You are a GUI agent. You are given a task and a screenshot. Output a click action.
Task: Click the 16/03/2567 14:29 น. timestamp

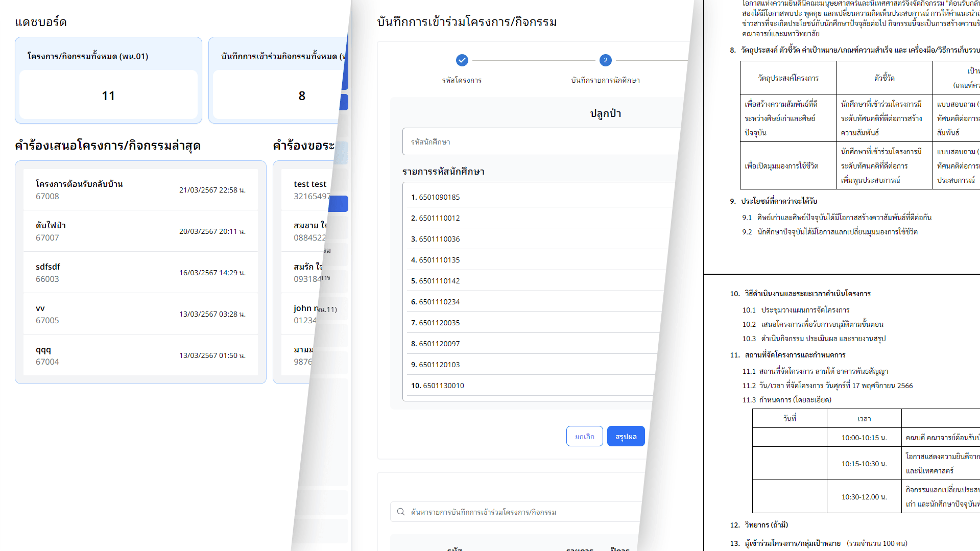(212, 273)
